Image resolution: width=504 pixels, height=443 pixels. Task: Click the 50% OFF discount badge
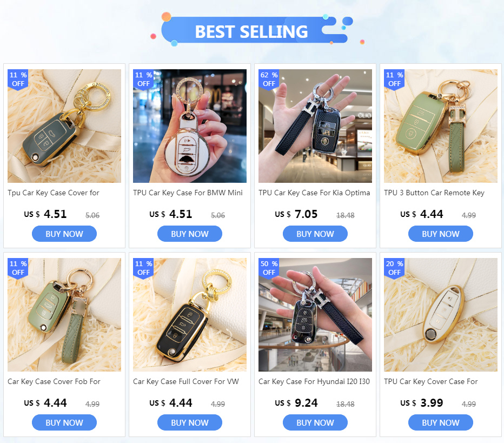click(269, 268)
